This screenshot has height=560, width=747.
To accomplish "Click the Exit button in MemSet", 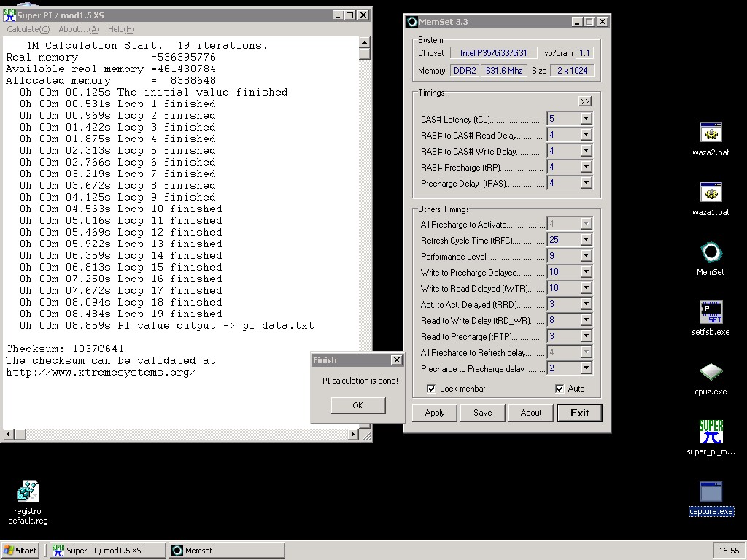I will pyautogui.click(x=580, y=413).
